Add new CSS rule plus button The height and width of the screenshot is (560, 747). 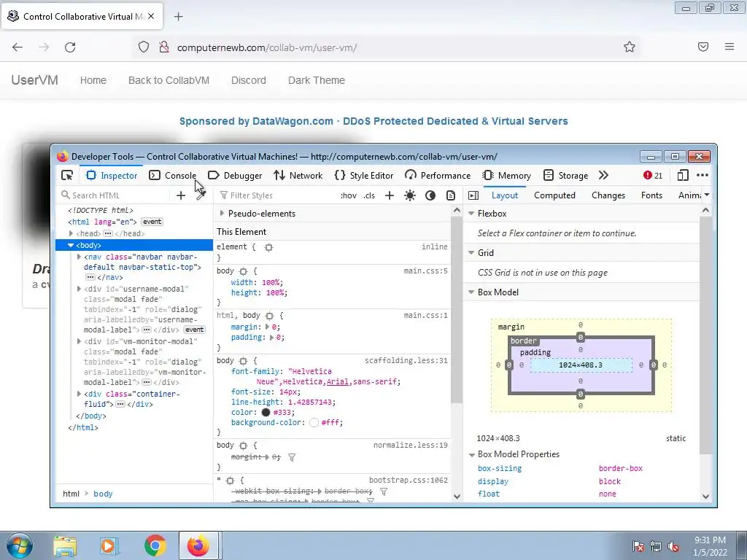tap(390, 195)
